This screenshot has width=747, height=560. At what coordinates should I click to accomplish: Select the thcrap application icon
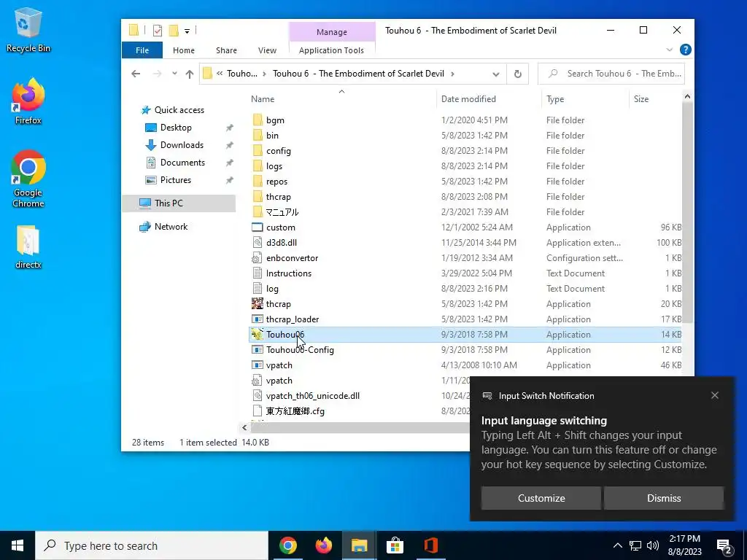point(258,304)
